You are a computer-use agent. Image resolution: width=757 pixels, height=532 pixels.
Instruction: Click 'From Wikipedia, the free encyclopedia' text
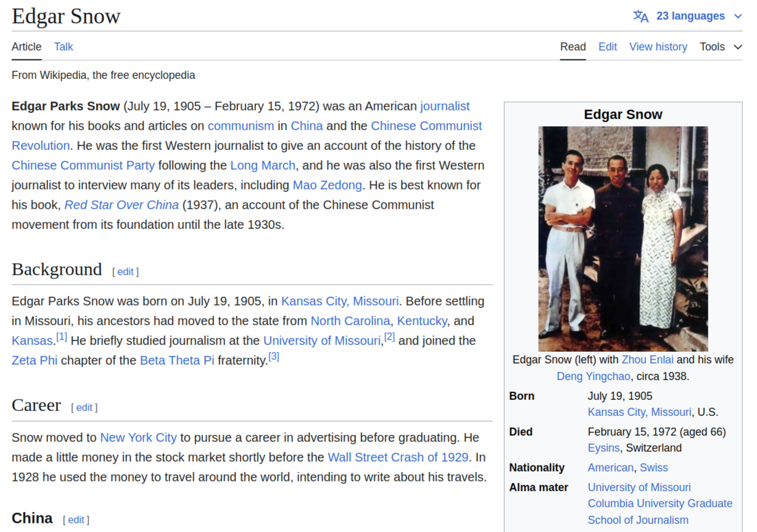[104, 75]
